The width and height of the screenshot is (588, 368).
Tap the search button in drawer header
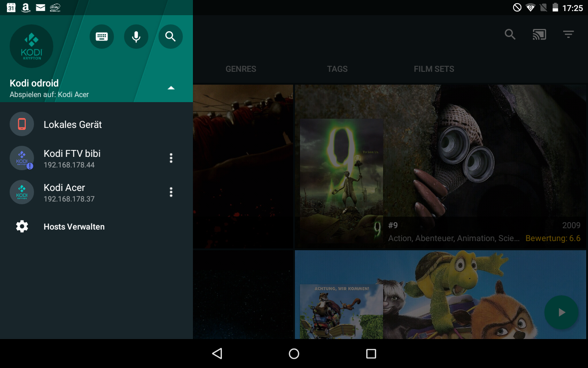coord(170,37)
